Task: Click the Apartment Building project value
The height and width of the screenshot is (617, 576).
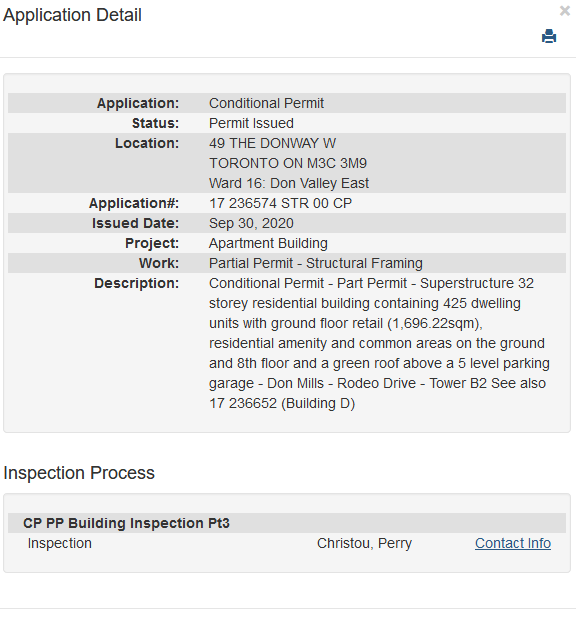Action: 268,243
